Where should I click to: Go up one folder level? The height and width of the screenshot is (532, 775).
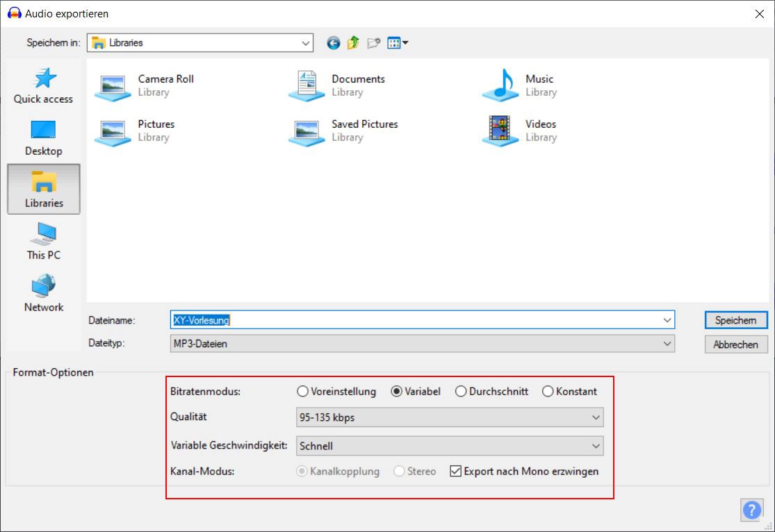tap(353, 43)
